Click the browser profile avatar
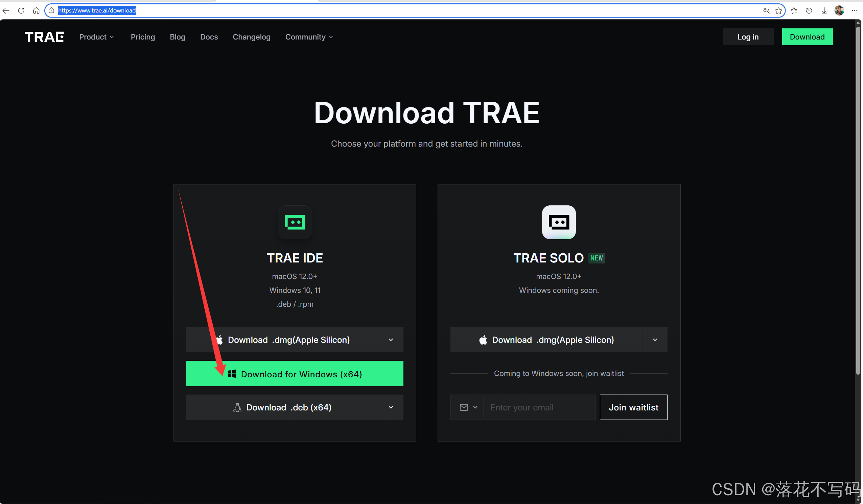 coord(839,10)
